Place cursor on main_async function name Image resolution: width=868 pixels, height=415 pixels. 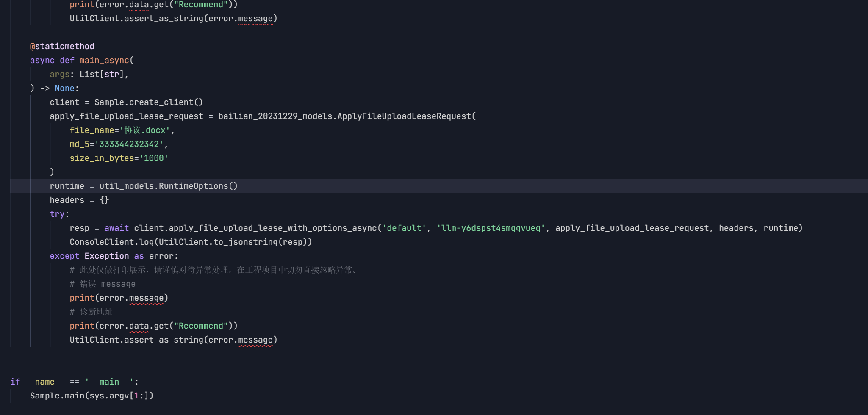[x=104, y=60]
